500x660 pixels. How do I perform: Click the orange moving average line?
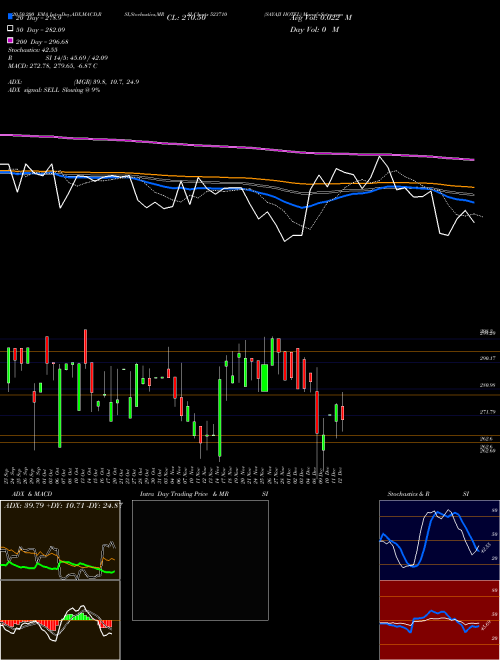pyautogui.click(x=236, y=178)
